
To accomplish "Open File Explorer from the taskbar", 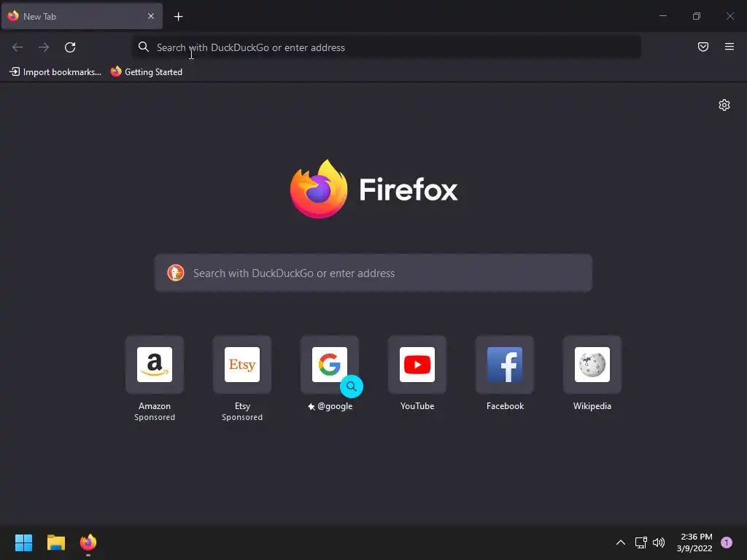I will tap(55, 542).
